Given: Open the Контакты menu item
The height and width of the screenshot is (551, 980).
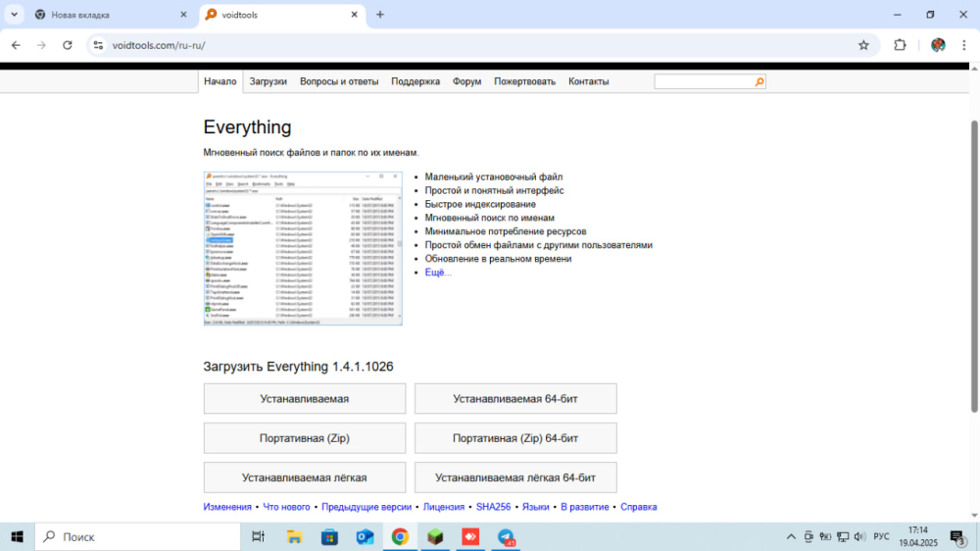Looking at the screenshot, I should click(x=589, y=81).
